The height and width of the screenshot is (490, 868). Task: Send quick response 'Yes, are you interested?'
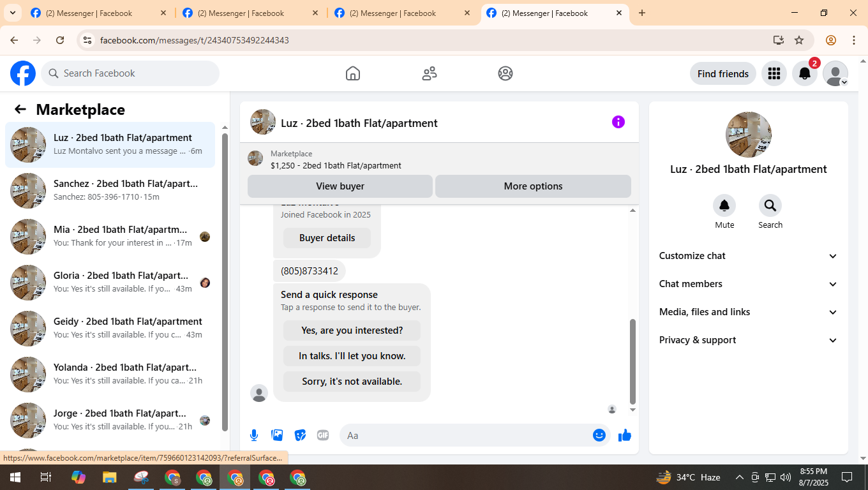pyautogui.click(x=352, y=330)
